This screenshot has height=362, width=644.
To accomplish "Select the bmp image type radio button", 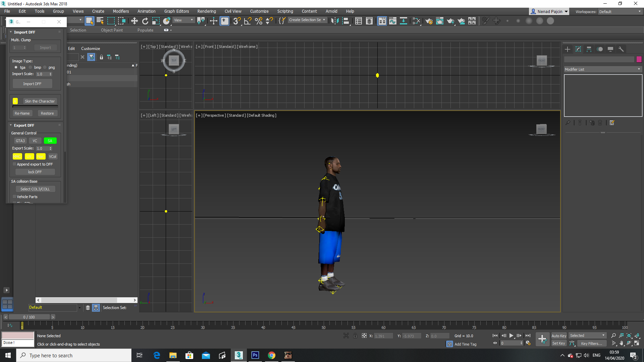I will coord(30,67).
